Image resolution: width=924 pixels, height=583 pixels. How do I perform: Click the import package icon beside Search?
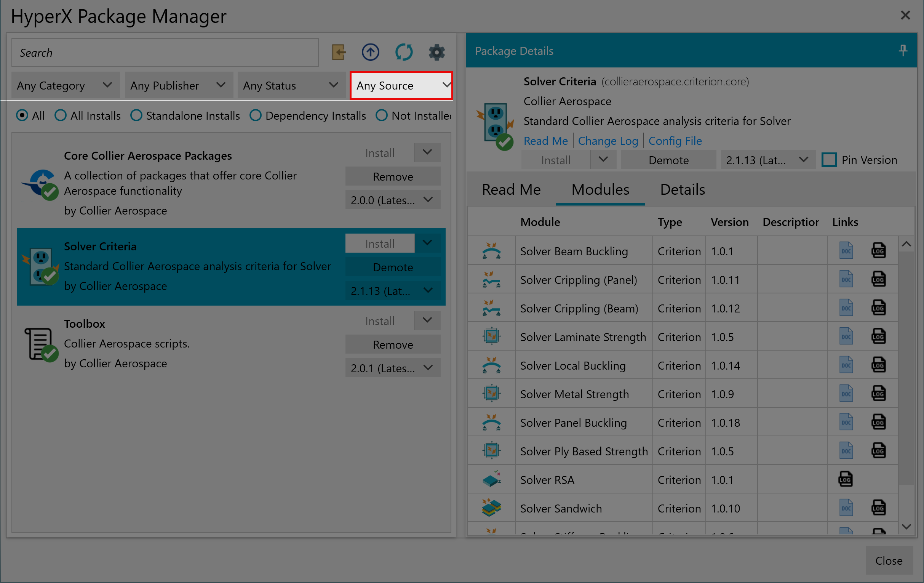pyautogui.click(x=339, y=52)
